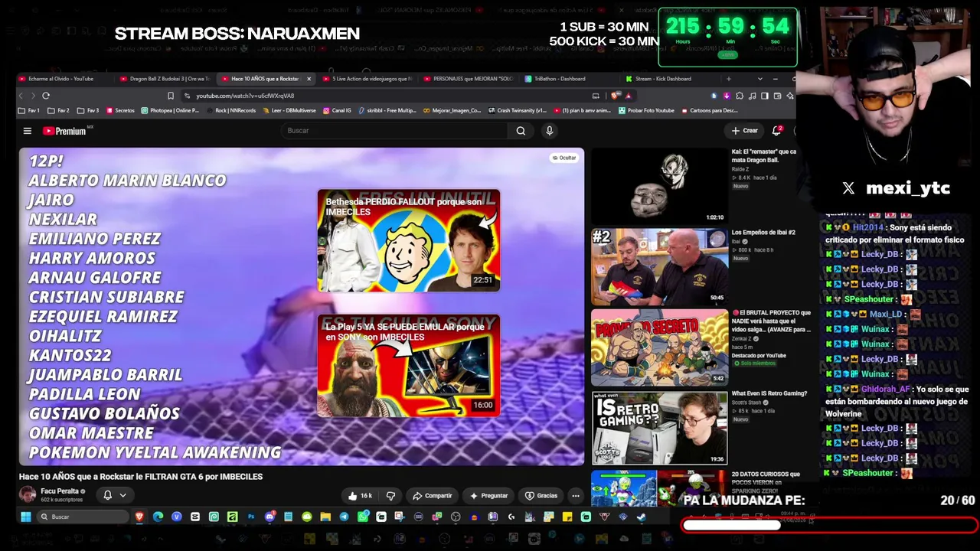
Task: Click inside the YouTube Buscar search field
Action: pyautogui.click(x=394, y=131)
